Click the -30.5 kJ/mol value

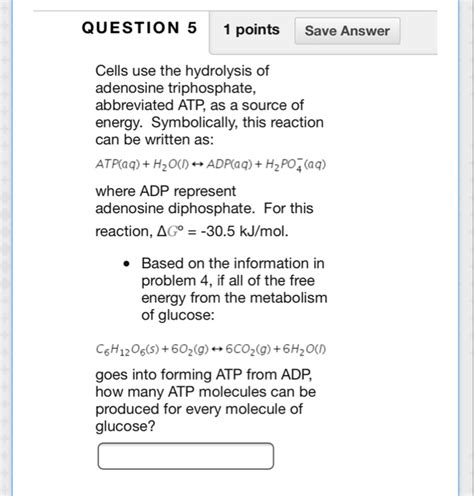(244, 231)
